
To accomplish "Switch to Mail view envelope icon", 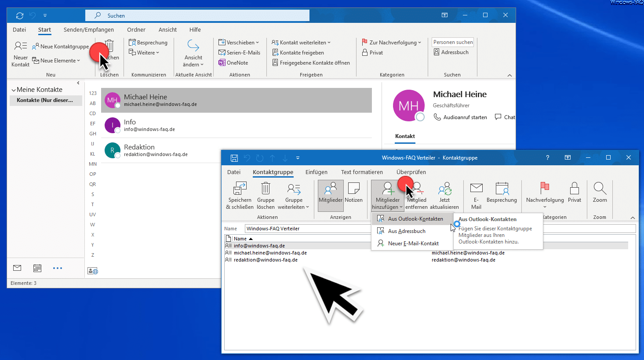I will click(17, 268).
